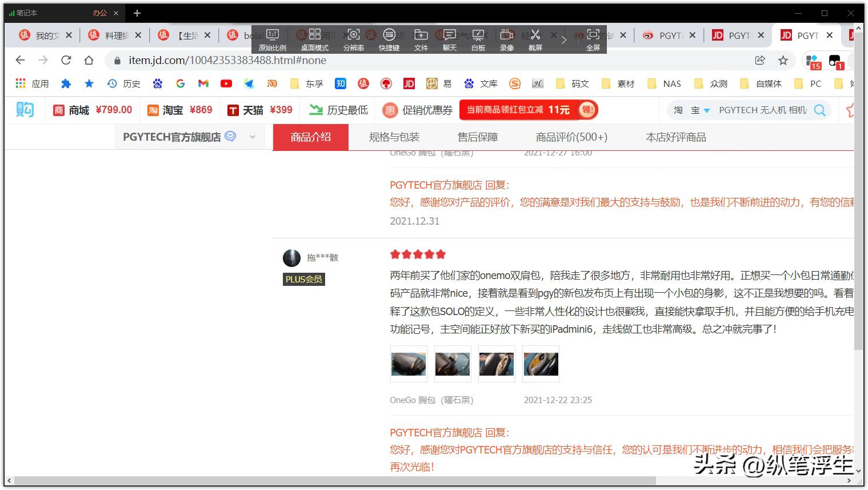View the first review photo thumbnail
Screen dimensions: 868x490
pyautogui.click(x=408, y=364)
